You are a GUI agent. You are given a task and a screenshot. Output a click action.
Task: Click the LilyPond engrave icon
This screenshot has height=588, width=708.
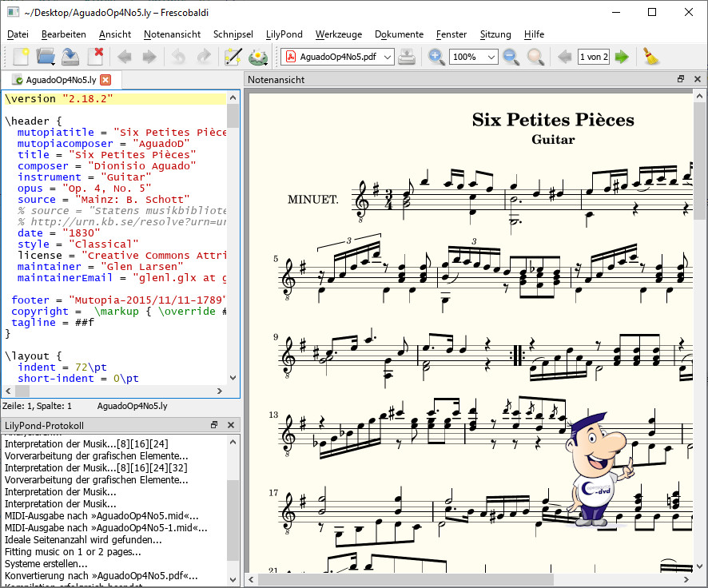point(258,57)
